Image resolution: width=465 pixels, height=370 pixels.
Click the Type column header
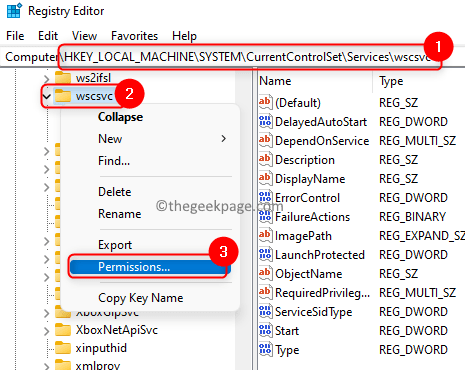tap(391, 81)
